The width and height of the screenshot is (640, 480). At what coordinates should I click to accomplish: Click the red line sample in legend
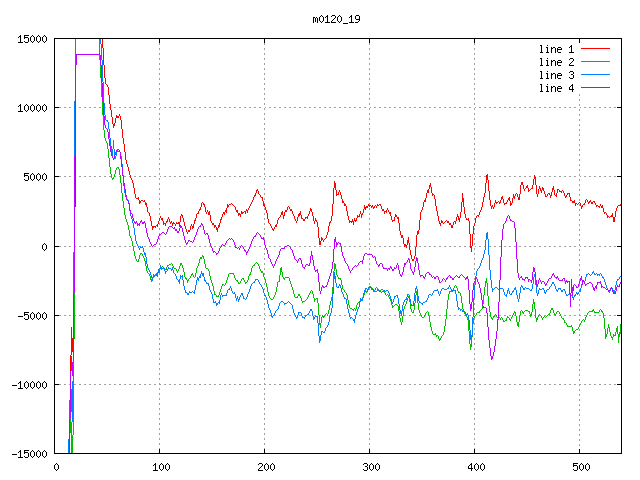pyautogui.click(x=595, y=49)
